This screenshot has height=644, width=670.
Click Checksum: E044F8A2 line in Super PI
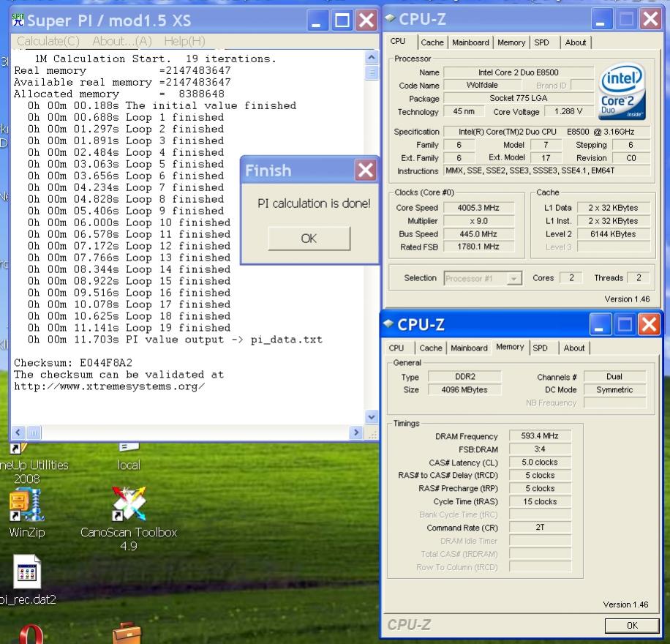[x=73, y=363]
